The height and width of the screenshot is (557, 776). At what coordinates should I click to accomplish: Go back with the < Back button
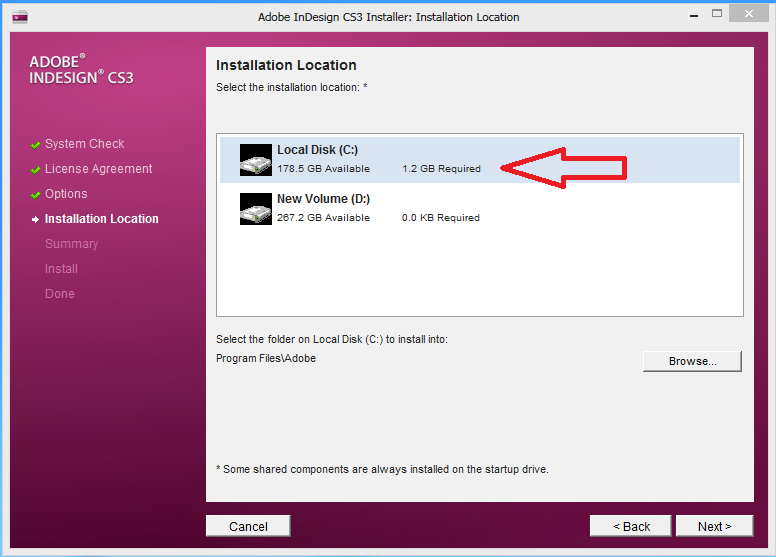[631, 526]
